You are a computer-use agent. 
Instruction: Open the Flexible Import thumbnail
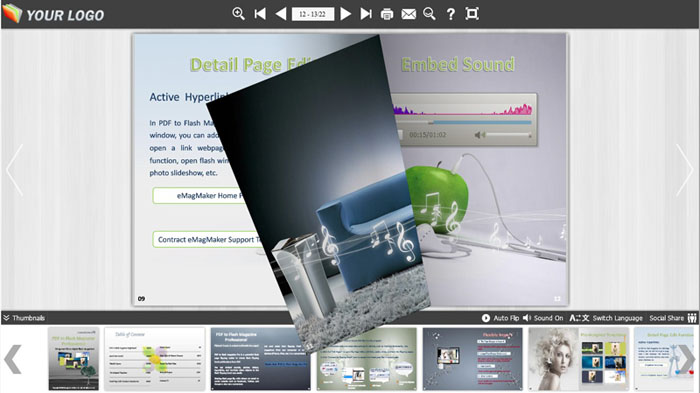pyautogui.click(x=472, y=359)
